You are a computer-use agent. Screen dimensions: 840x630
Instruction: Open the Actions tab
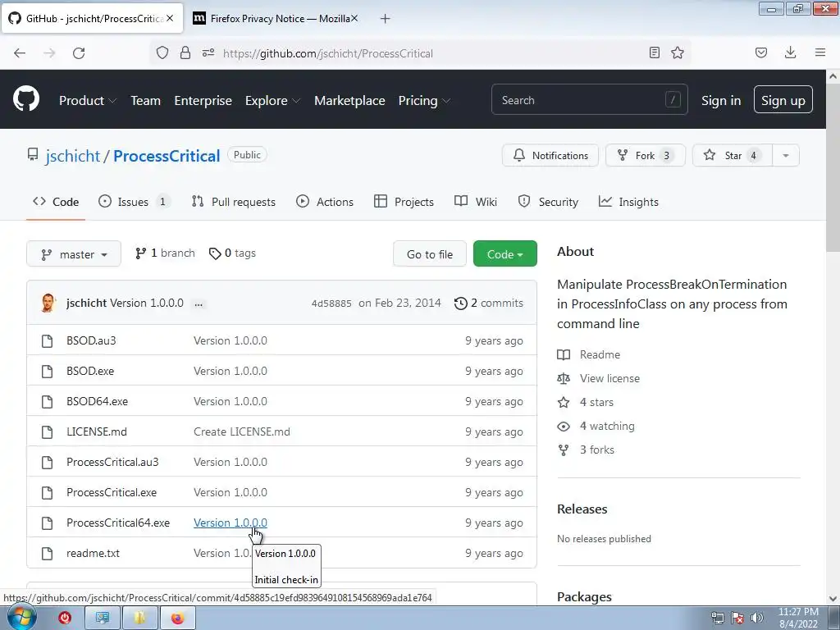325,202
